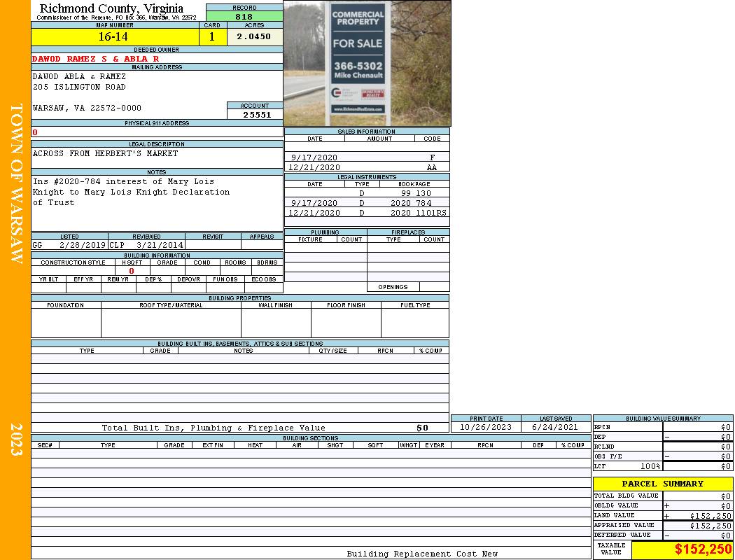This screenshot has width=735, height=560.
Task: Click the 9/17/2020 sales information date
Action: point(314,158)
